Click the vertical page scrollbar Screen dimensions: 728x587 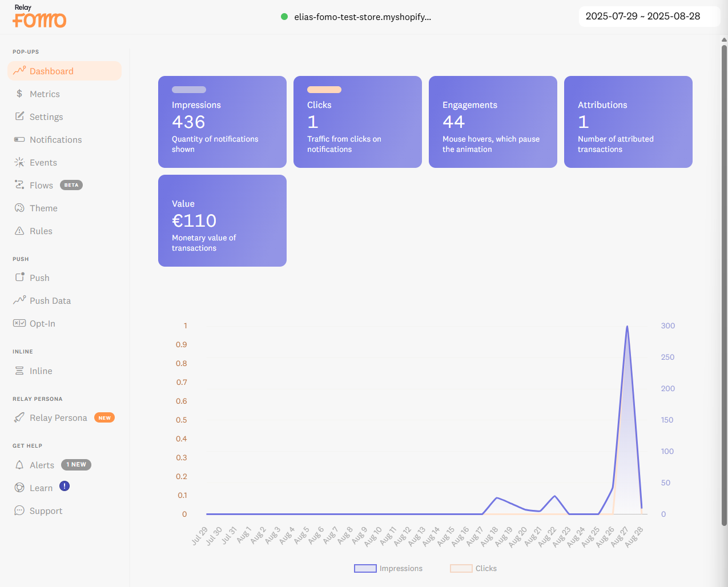[x=724, y=286]
